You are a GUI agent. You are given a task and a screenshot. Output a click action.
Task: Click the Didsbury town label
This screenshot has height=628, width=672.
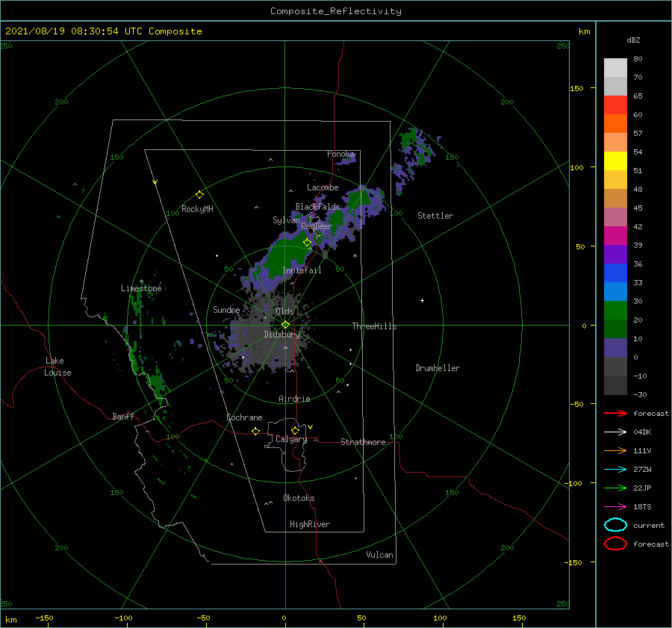pos(282,335)
